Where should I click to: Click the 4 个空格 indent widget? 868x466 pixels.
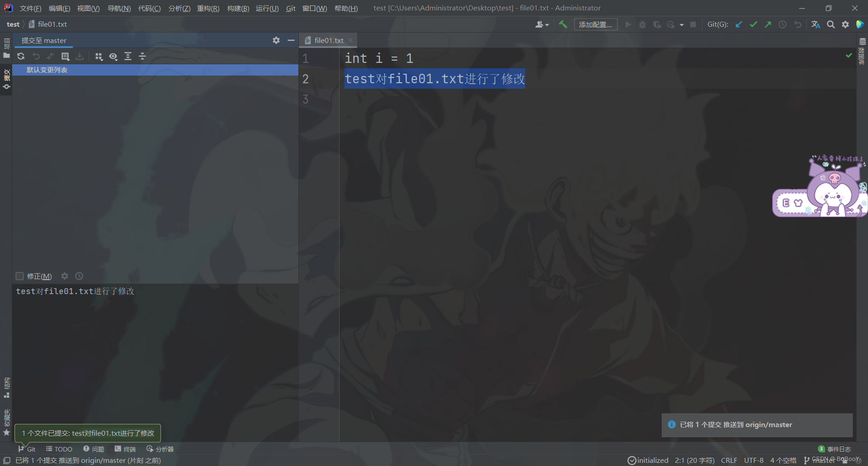point(783,460)
